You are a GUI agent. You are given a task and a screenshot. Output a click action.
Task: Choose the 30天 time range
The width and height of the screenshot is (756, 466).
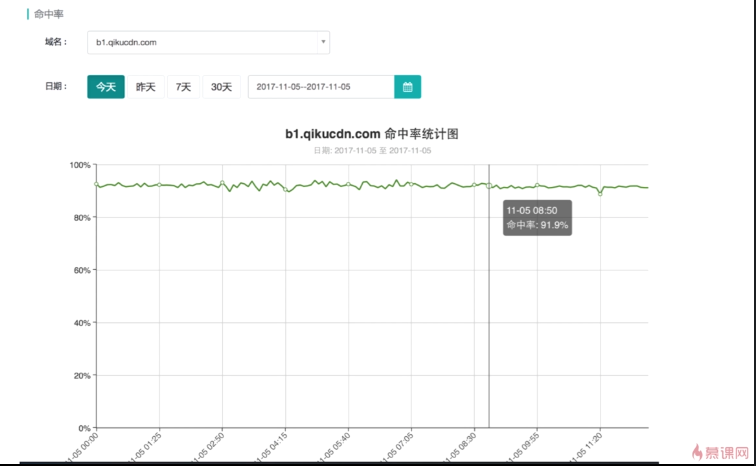(222, 87)
